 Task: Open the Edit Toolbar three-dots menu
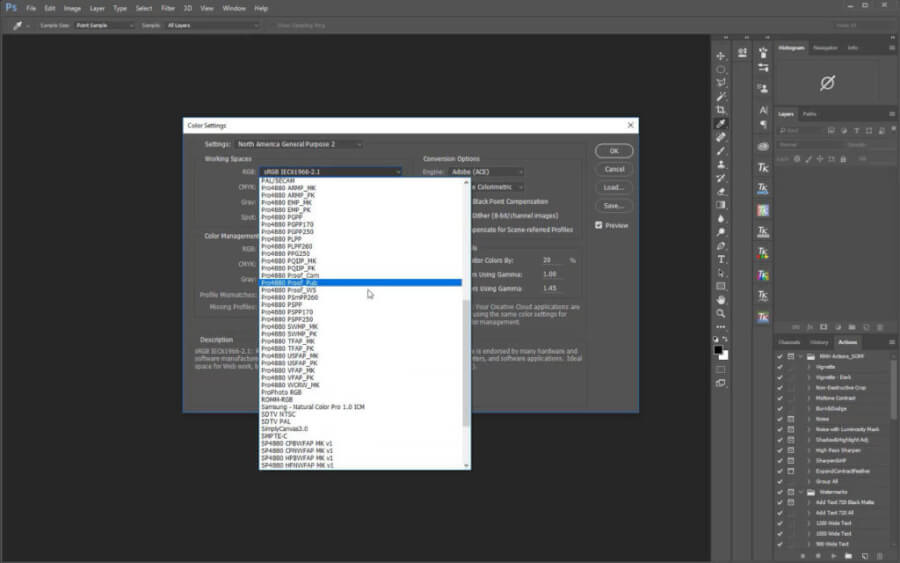(x=720, y=327)
